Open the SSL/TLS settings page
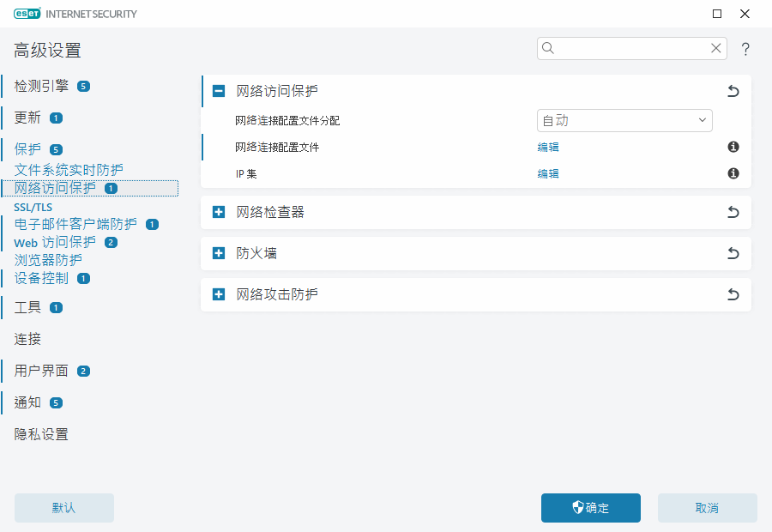 (32, 207)
